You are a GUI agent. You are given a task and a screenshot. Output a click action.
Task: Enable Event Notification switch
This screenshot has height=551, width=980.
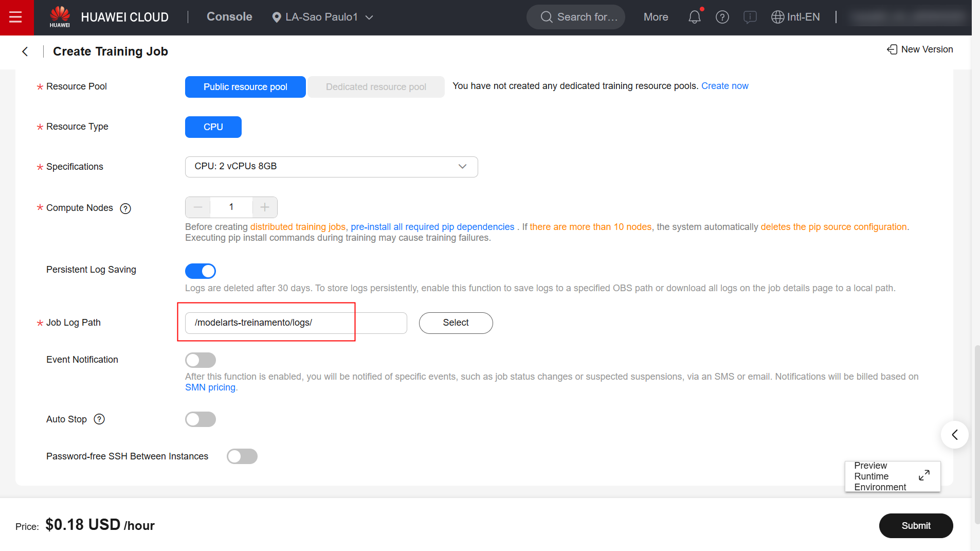click(201, 360)
